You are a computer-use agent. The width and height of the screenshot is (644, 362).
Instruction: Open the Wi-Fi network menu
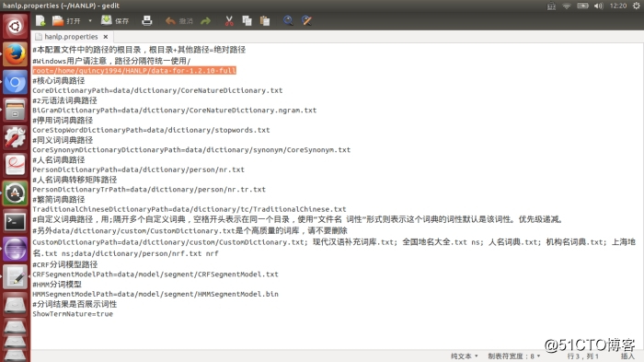[x=567, y=6]
